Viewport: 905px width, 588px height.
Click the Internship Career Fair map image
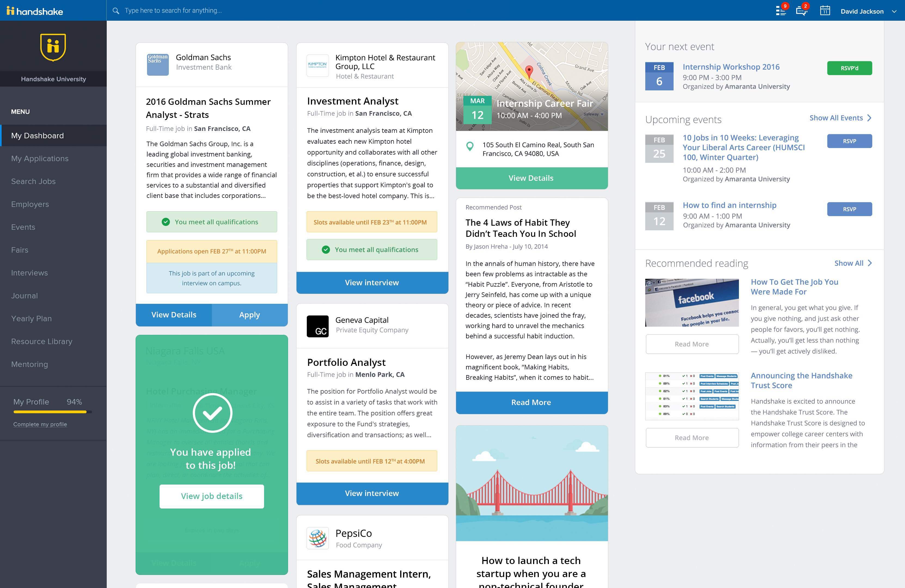click(x=532, y=86)
